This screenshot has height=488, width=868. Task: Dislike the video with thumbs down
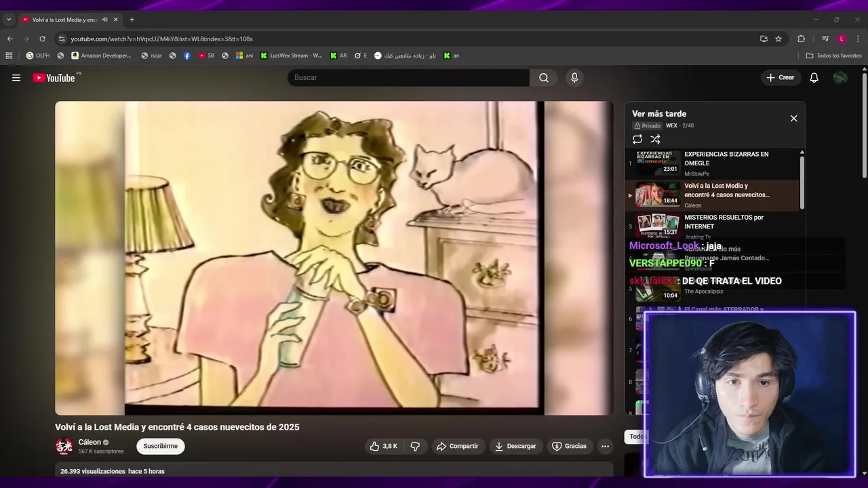coord(415,446)
